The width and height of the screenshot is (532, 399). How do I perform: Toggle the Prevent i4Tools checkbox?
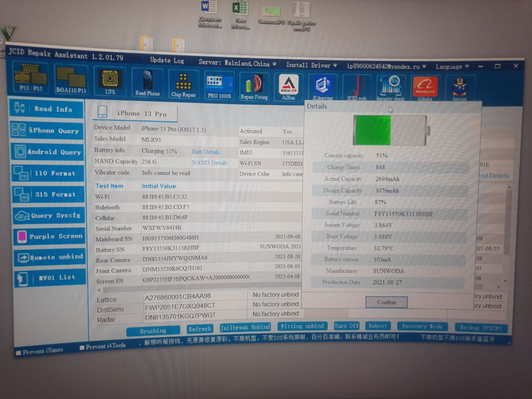point(82,347)
